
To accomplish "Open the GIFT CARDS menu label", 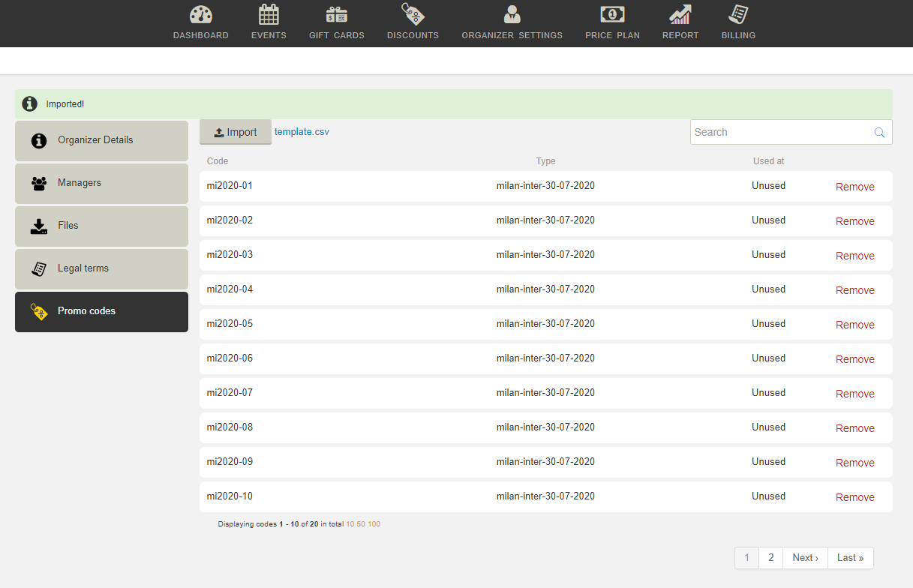I will (336, 35).
